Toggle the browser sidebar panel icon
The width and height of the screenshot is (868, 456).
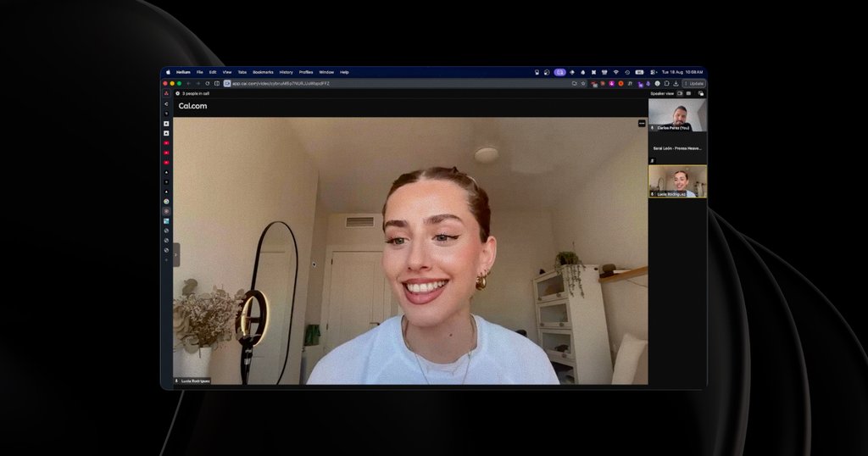(x=217, y=84)
